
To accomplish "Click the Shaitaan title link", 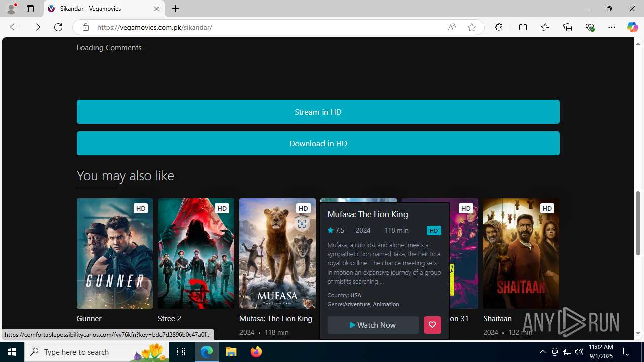I will [x=497, y=318].
